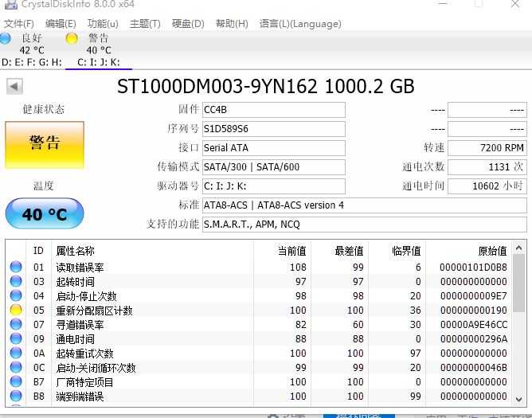Click raw value 000000000190
Screen dimensions: 532x418
[474, 310]
